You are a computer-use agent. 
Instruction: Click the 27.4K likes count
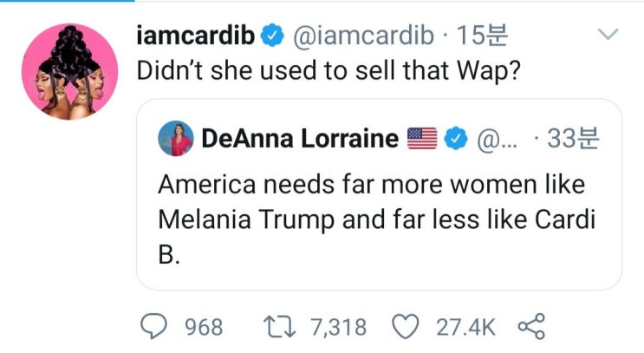(x=465, y=328)
